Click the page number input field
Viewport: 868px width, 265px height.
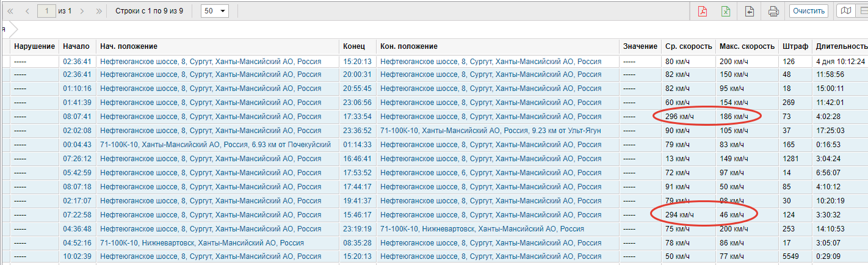[x=46, y=11]
